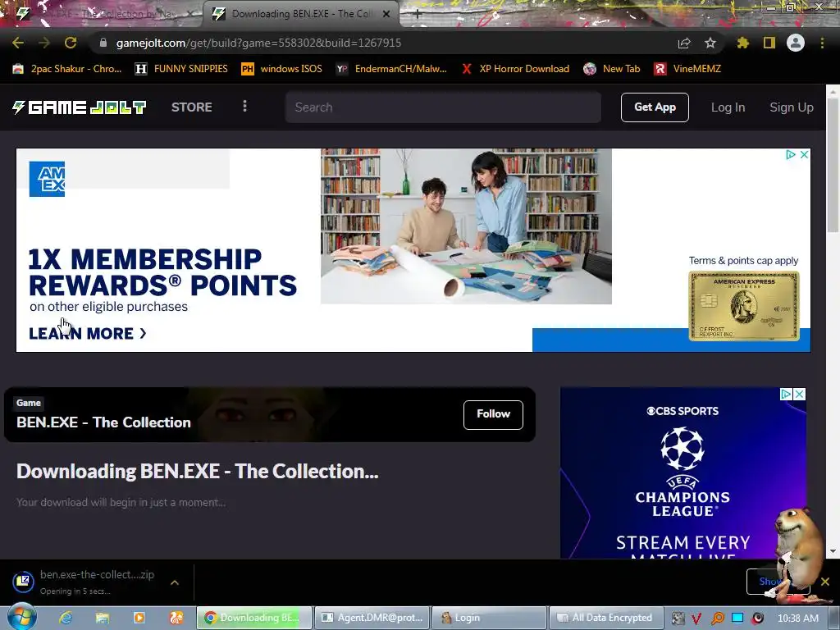Click LEARN MORE in the Amex ad
Viewport: 840px width, 630px height.
(87, 333)
